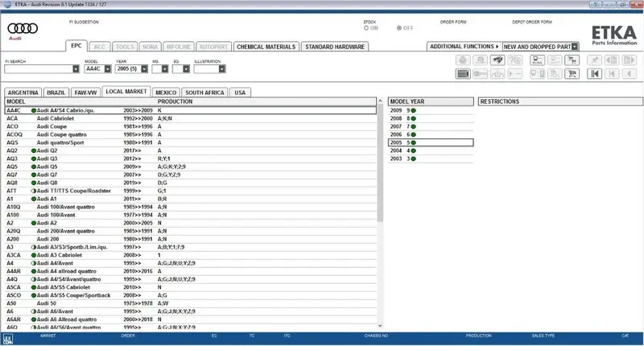The width and height of the screenshot is (644, 346).
Task: Click the next page document icon
Action: click(630, 60)
